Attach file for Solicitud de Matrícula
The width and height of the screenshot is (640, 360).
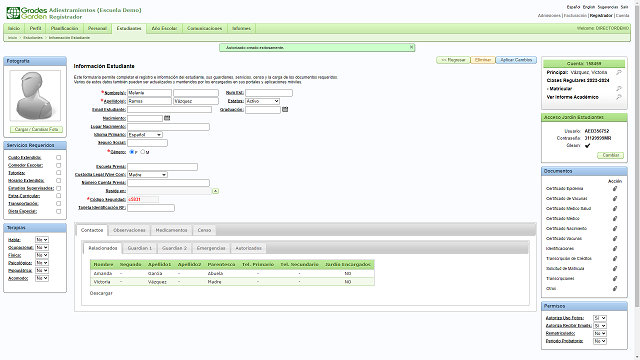[x=615, y=269]
